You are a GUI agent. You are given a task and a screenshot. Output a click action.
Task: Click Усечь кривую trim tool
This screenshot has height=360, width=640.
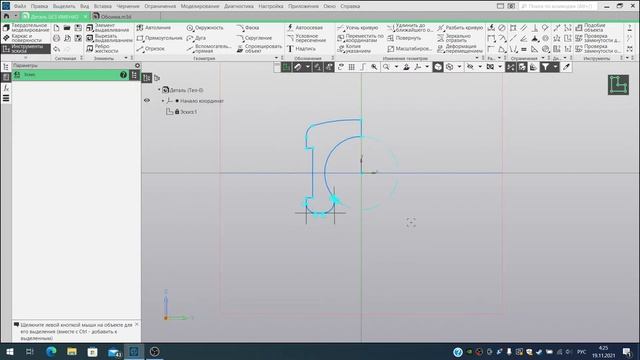click(358, 27)
